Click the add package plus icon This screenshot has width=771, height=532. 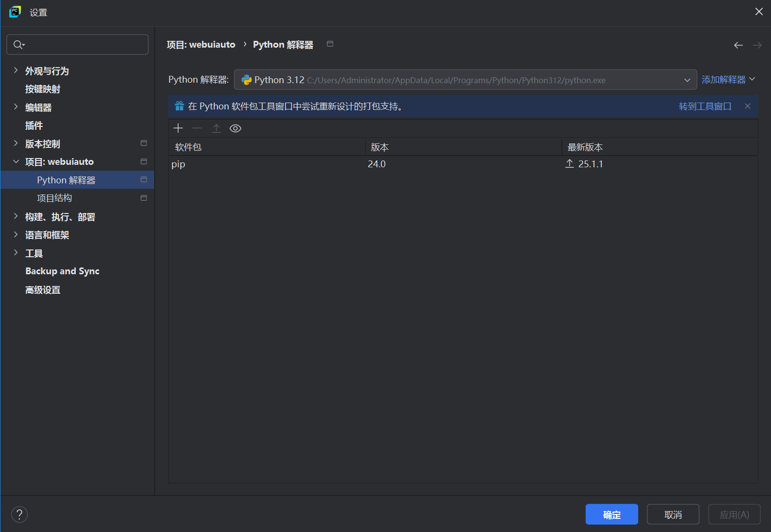pyautogui.click(x=178, y=128)
